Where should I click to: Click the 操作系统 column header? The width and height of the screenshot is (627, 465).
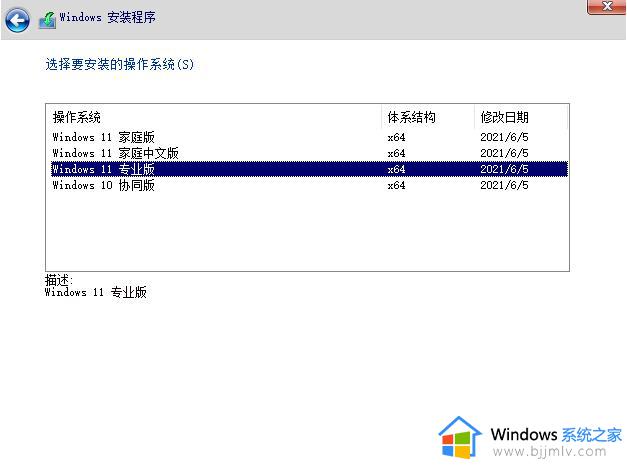(214, 117)
